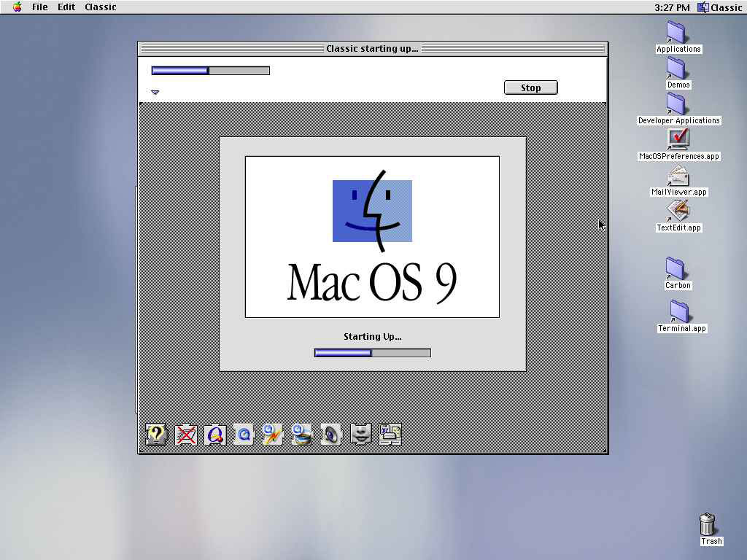
Task: Click the "Starting Up..." status text
Action: 373,337
